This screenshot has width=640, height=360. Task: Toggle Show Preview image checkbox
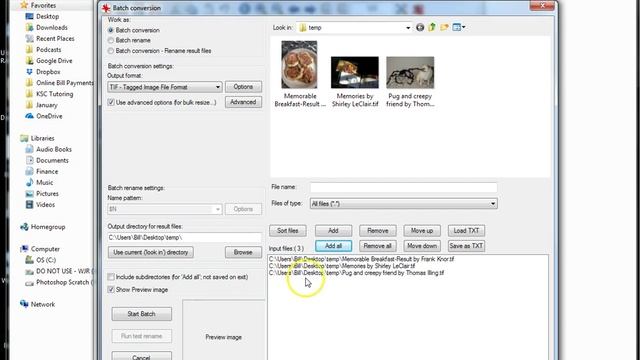coord(111,289)
